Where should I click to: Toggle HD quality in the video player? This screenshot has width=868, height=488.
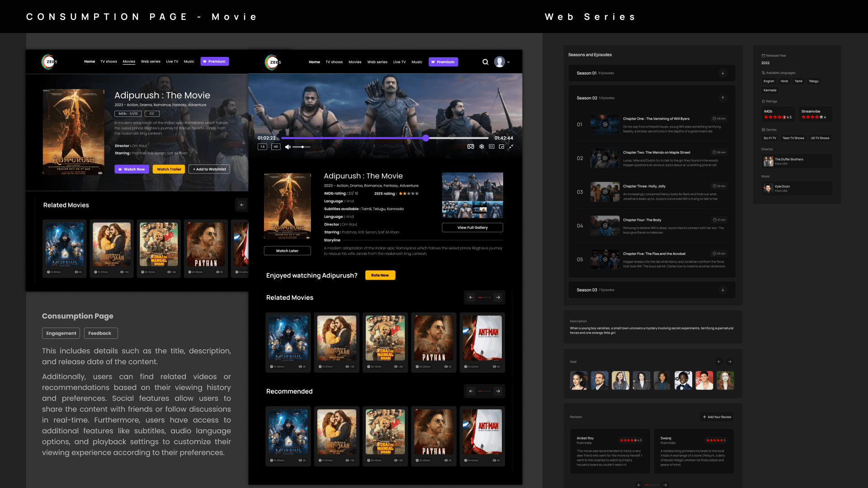(x=276, y=147)
